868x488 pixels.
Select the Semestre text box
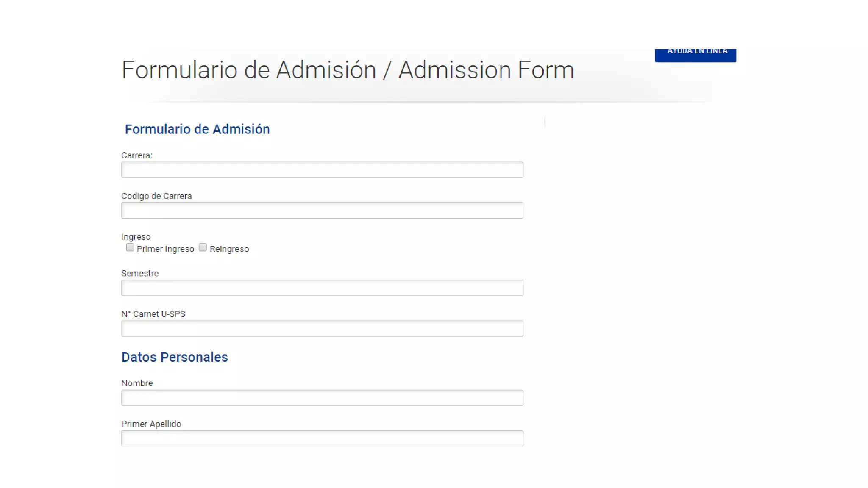pyautogui.click(x=322, y=288)
